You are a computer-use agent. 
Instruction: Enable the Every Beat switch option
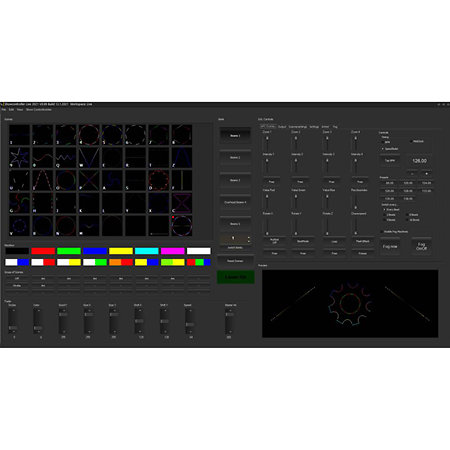point(391,209)
